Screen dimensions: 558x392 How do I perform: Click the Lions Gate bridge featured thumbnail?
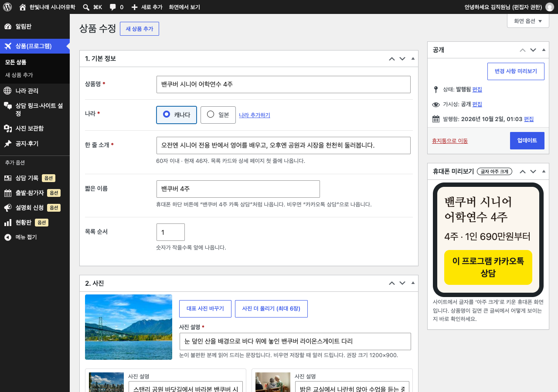129,327
